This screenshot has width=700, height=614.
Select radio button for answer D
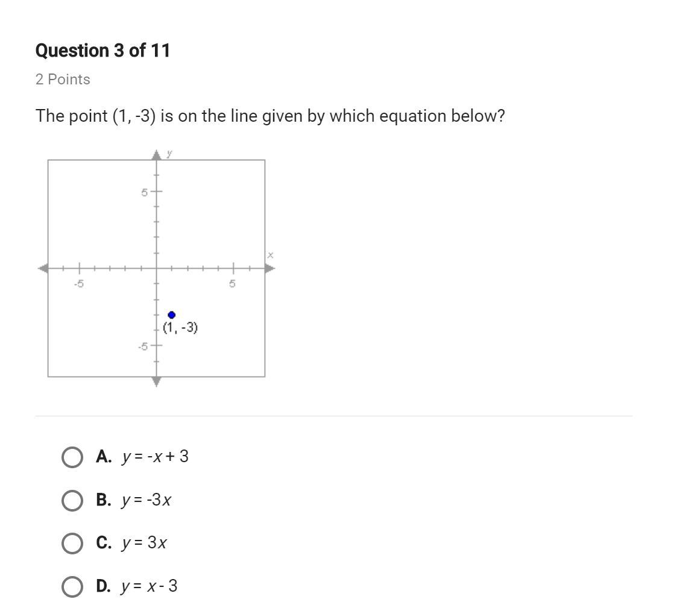click(72, 587)
